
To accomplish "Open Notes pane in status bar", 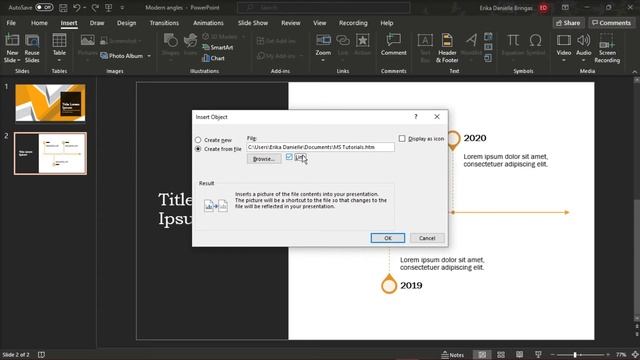I will [453, 355].
